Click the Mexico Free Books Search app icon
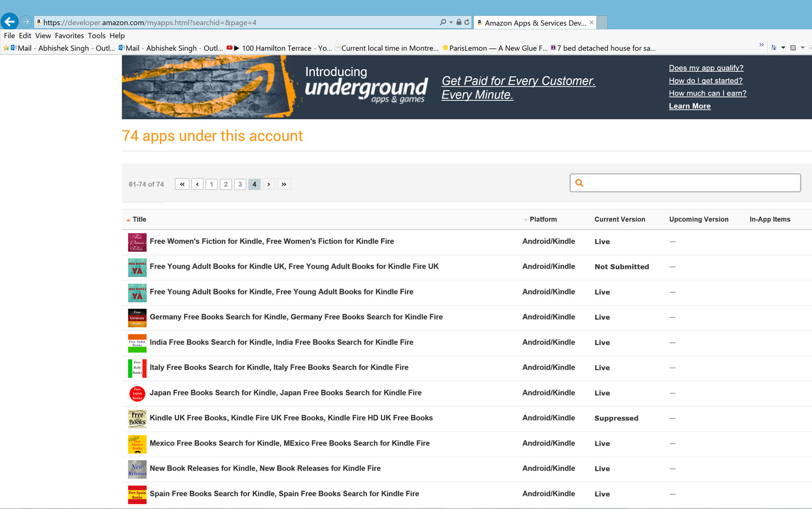Viewport: 812px width, 509px height. [x=137, y=444]
